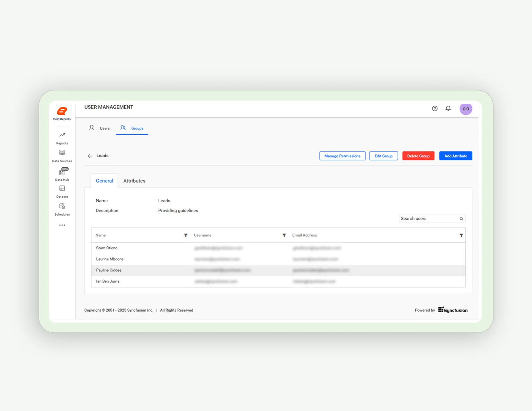
Task: Open the filter for Name column
Action: point(186,235)
